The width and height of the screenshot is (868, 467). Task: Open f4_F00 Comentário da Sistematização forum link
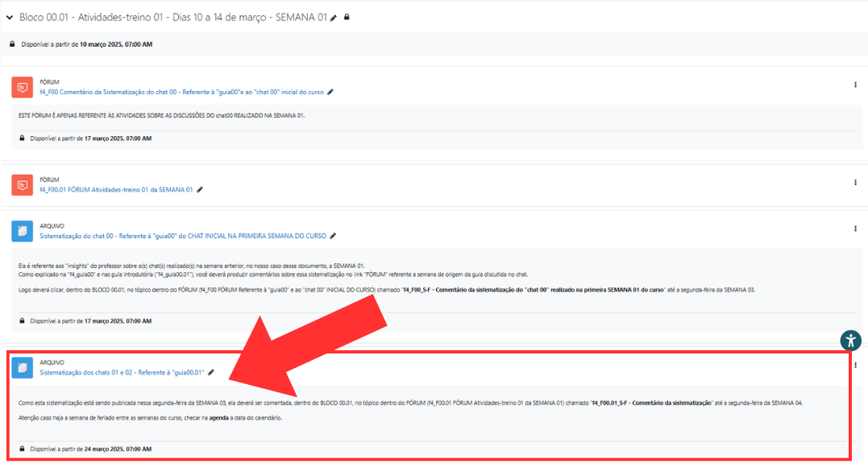click(x=181, y=92)
